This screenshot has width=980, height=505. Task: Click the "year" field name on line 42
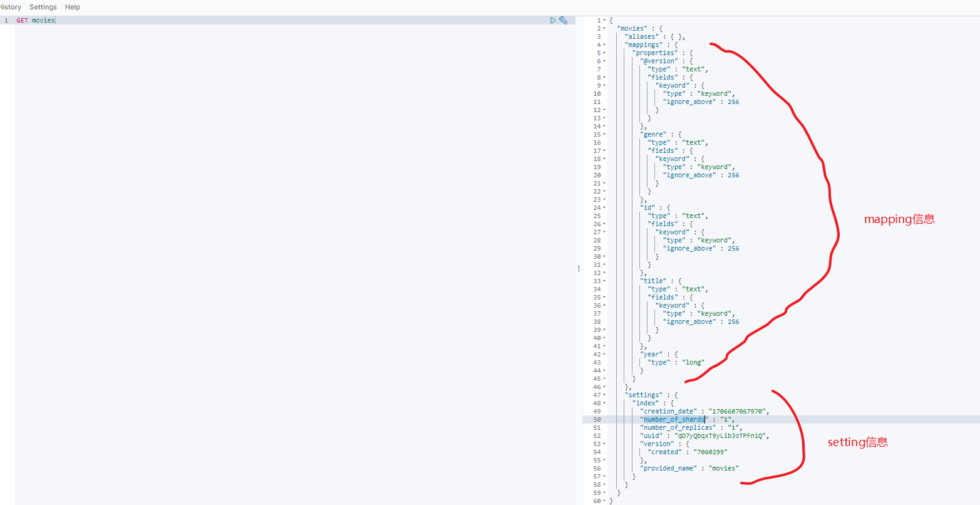click(651, 354)
